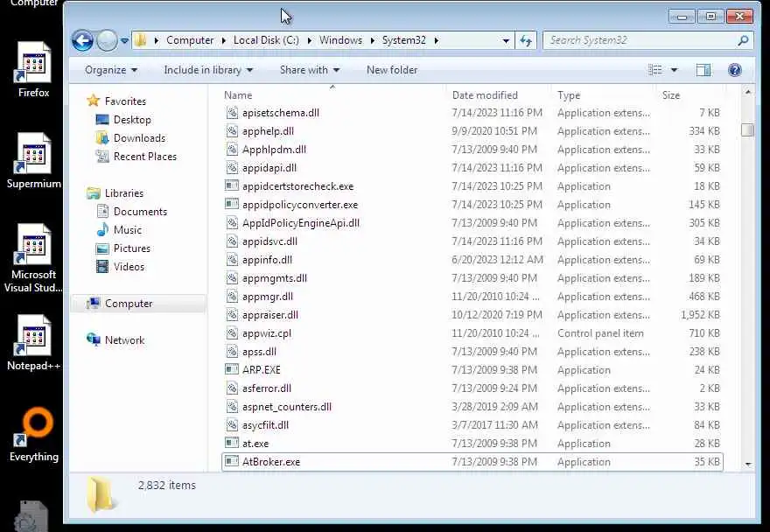
Task: Click the Control panel item type cell
Action: tap(600, 333)
